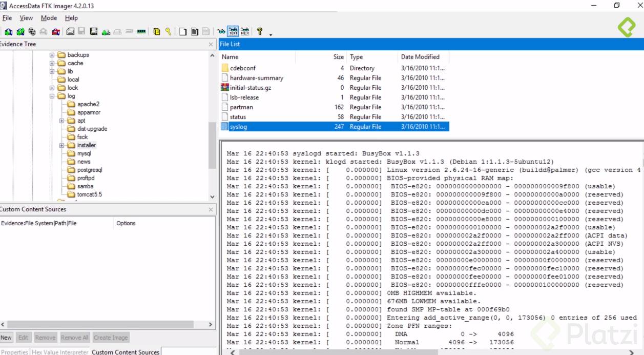Click the Create Disk Image icon
The width and height of the screenshot is (644, 355).
click(70, 32)
